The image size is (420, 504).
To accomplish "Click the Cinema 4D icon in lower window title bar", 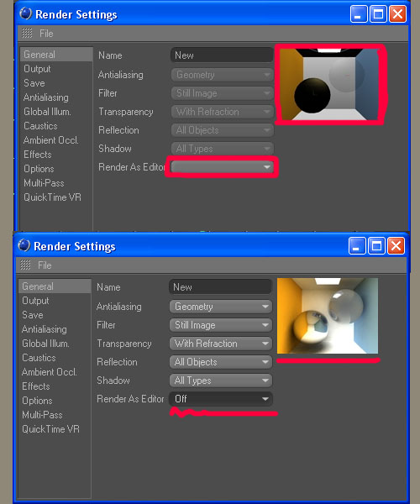I will [24, 245].
